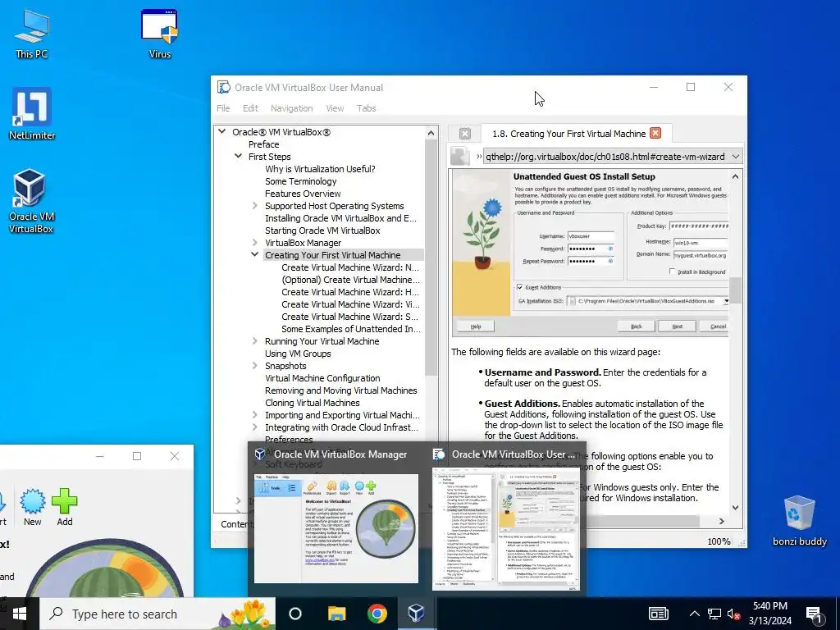Open Cloning Virtual Machines topic
Image resolution: width=840 pixels, height=630 pixels.
(313, 403)
